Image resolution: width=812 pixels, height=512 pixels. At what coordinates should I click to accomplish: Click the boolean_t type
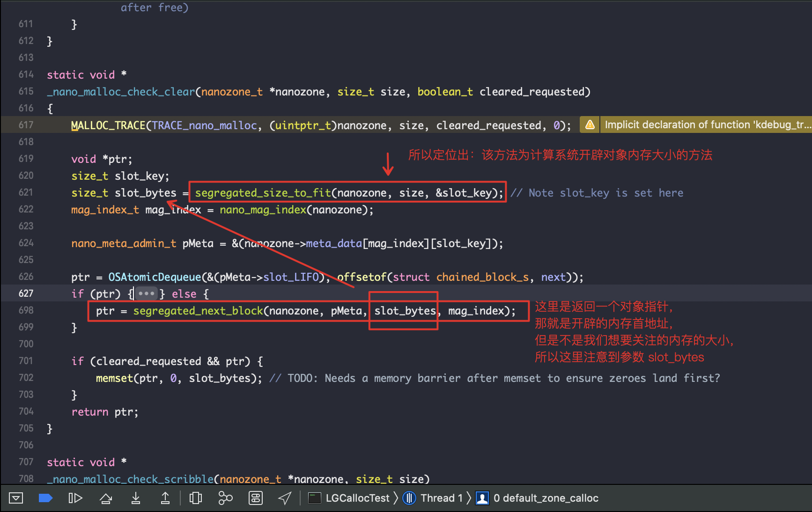coord(445,92)
